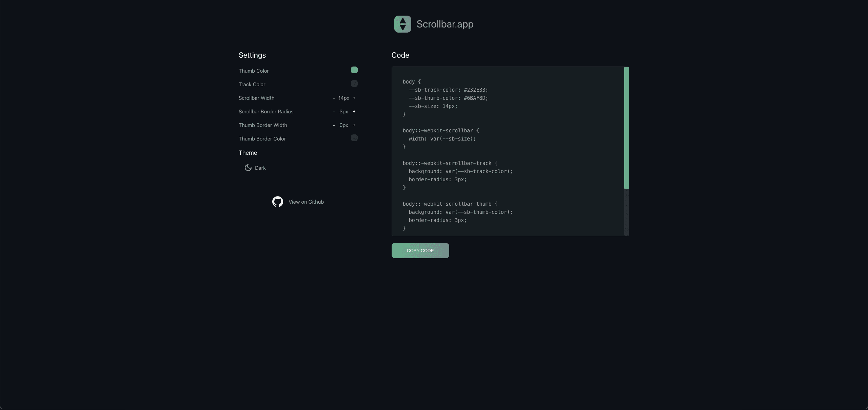Decrease Scrollbar Width with minus button
The image size is (868, 410).
tap(334, 98)
